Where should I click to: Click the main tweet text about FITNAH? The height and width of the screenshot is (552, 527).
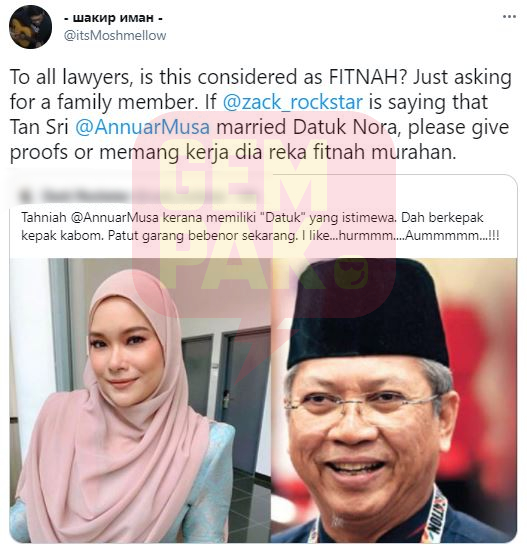click(x=260, y=115)
